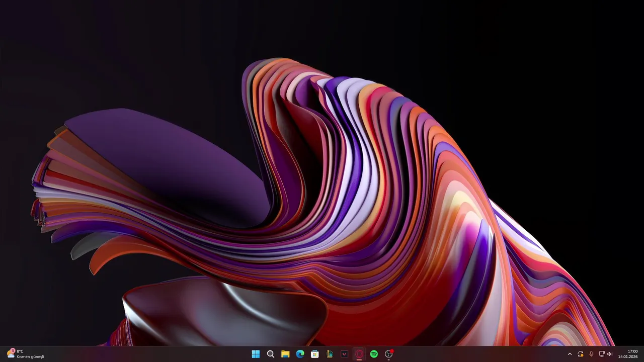This screenshot has width=644, height=362.
Task: Open Microsoft Edge browser
Action: (x=300, y=354)
